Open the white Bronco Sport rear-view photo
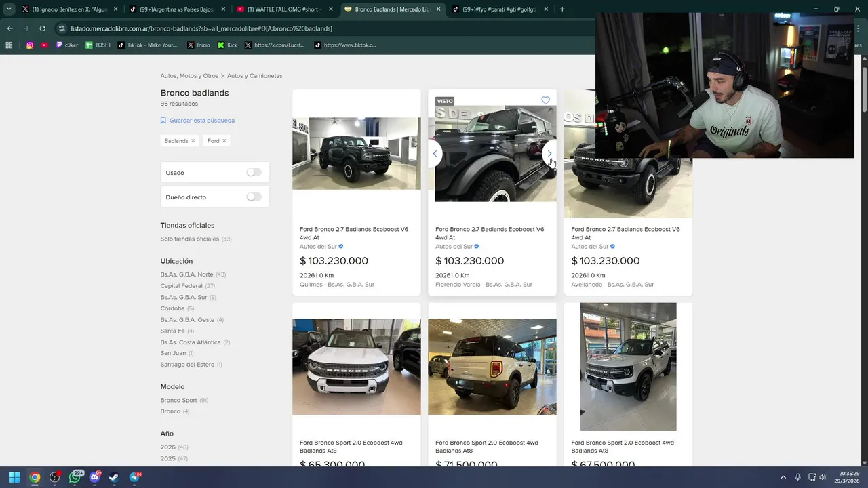The width and height of the screenshot is (868, 488). coord(492,367)
